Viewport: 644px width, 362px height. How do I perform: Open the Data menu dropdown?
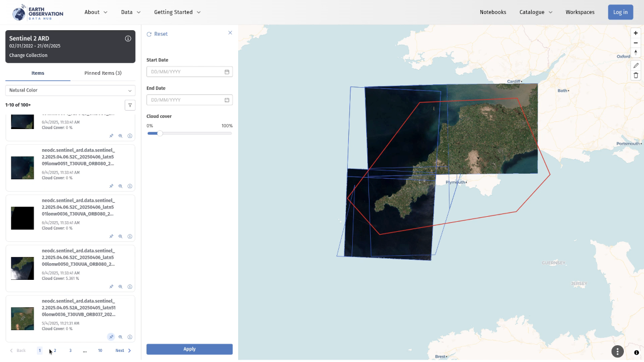pyautogui.click(x=130, y=12)
